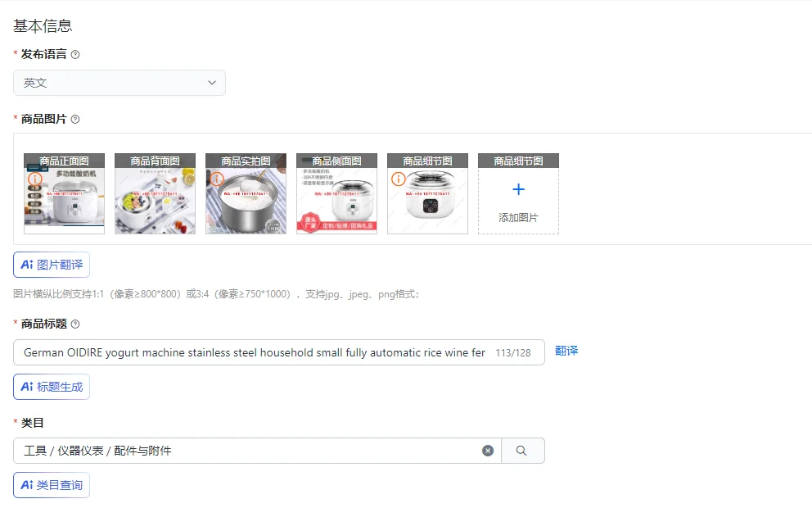Click the 添加图片 text in the empty slot

(x=518, y=218)
